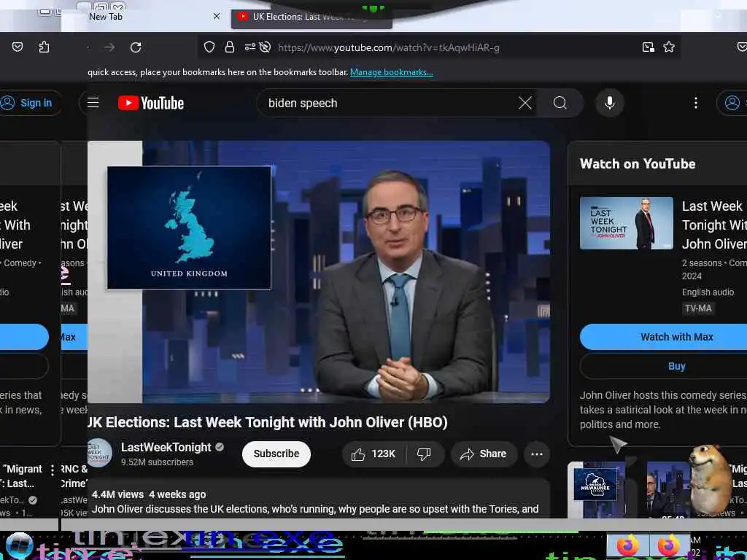Share the video

pyautogui.click(x=483, y=454)
